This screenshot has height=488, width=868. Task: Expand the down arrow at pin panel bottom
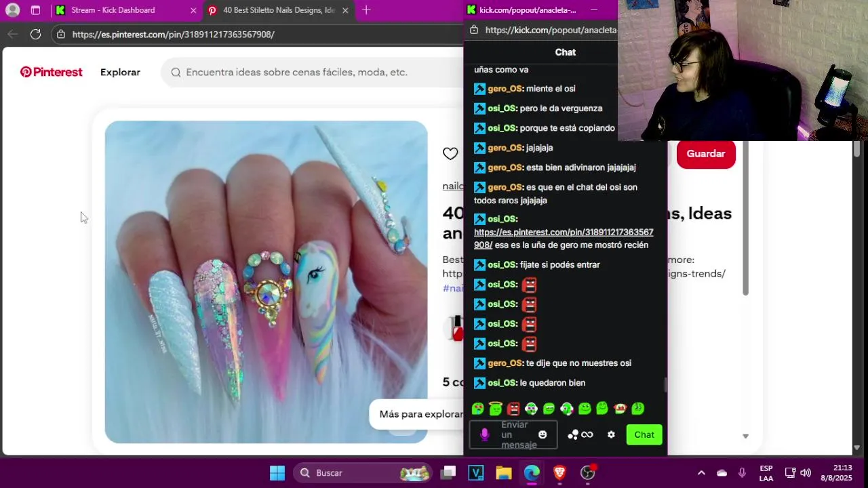coord(745,436)
